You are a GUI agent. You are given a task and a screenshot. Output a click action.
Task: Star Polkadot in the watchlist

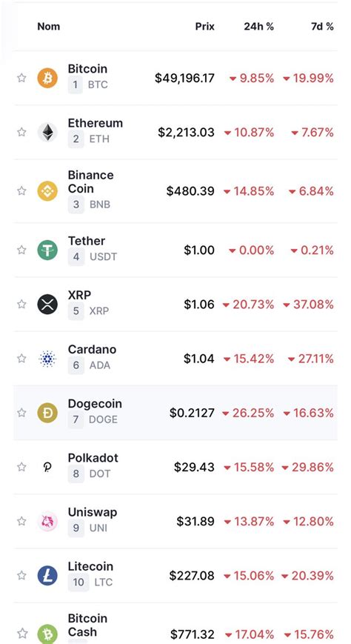pyautogui.click(x=21, y=467)
